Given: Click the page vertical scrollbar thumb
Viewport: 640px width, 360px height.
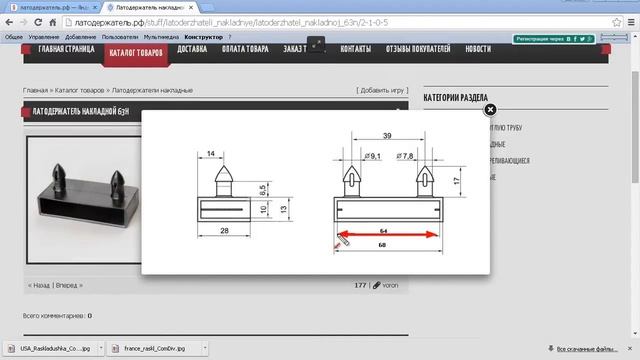Looking at the screenshot, I should [635, 127].
